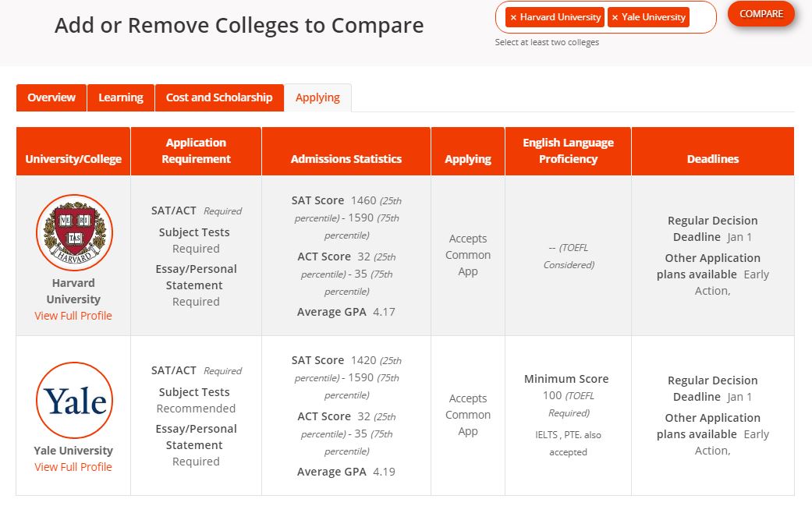Click the Yale University name text
812x506 pixels.
click(x=73, y=451)
